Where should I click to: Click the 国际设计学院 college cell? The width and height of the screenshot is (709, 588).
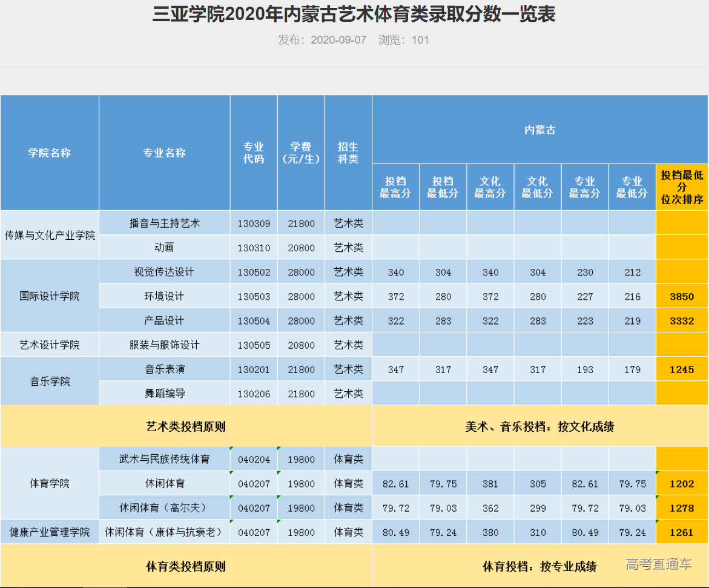tap(50, 296)
